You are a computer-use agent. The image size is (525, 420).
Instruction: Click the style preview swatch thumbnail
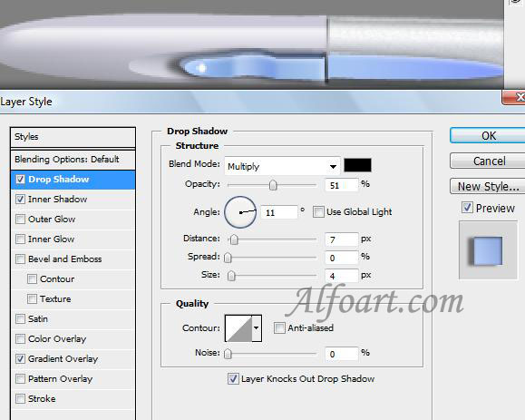[x=488, y=250]
